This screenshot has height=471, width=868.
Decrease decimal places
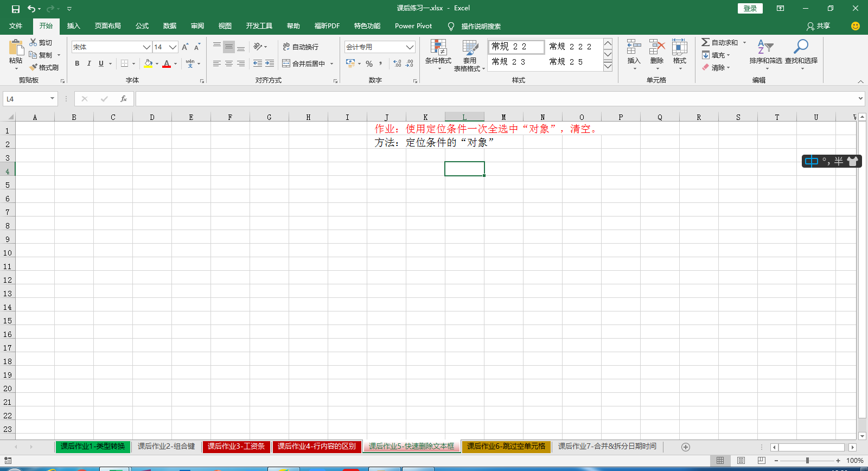point(410,63)
